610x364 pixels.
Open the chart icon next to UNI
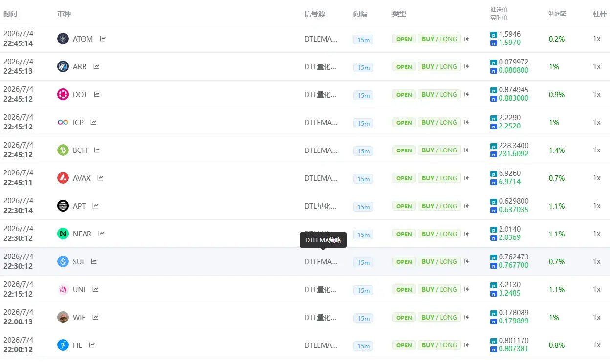pos(95,289)
